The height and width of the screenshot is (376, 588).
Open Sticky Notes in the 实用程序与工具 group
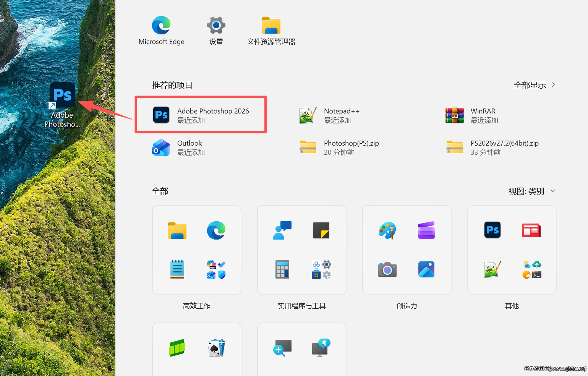pos(321,230)
